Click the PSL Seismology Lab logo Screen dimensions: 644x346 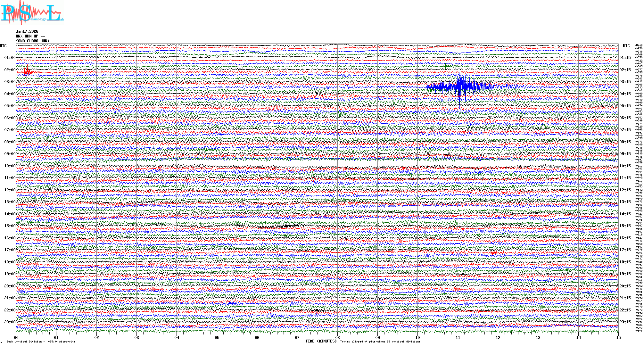[x=31, y=13]
